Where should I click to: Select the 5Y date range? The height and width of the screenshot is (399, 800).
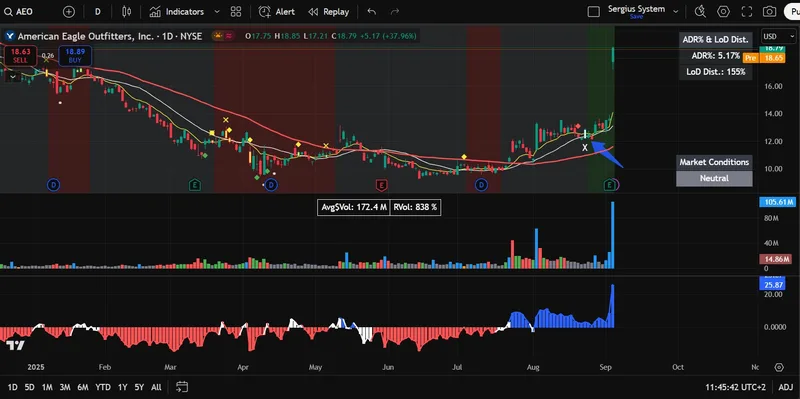pyautogui.click(x=139, y=387)
